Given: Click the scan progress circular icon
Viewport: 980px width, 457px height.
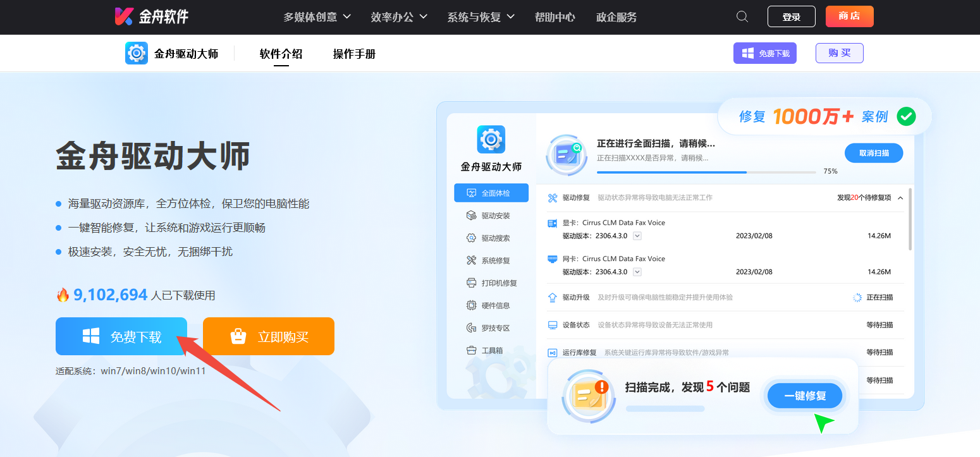Looking at the screenshot, I should [x=567, y=155].
